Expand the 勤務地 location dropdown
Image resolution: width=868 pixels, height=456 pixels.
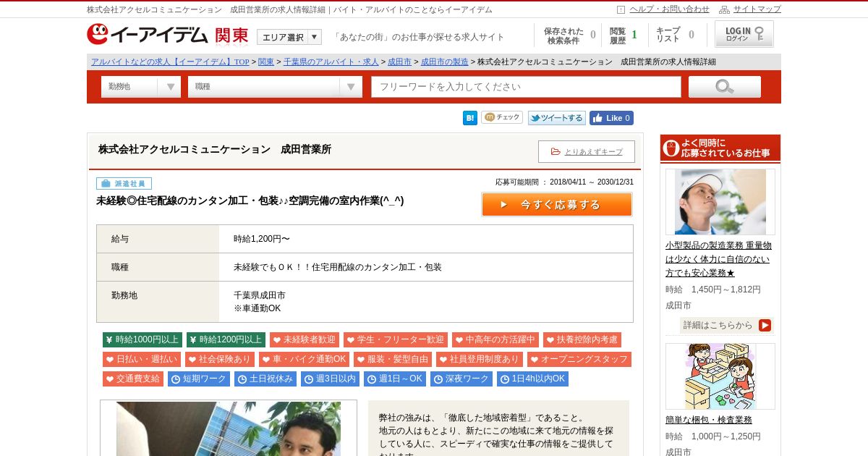click(141, 87)
